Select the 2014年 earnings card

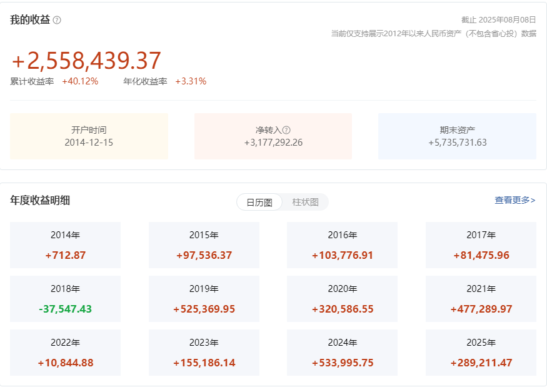point(65,245)
